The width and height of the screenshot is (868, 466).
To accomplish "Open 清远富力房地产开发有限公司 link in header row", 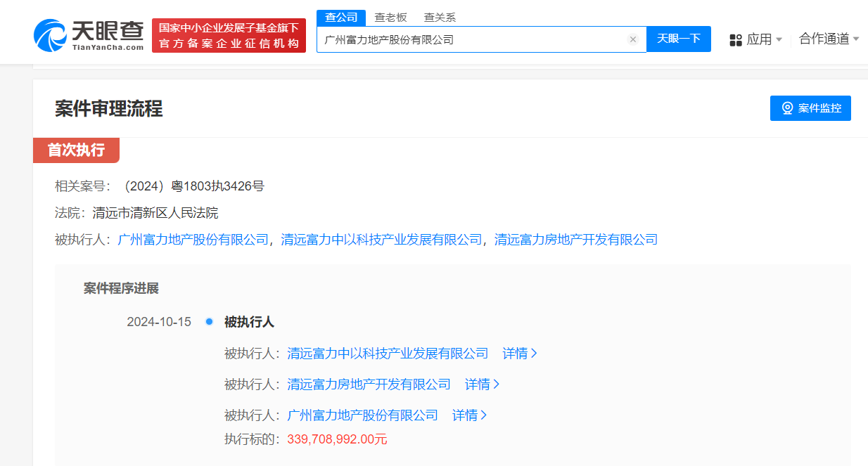I will tap(576, 240).
